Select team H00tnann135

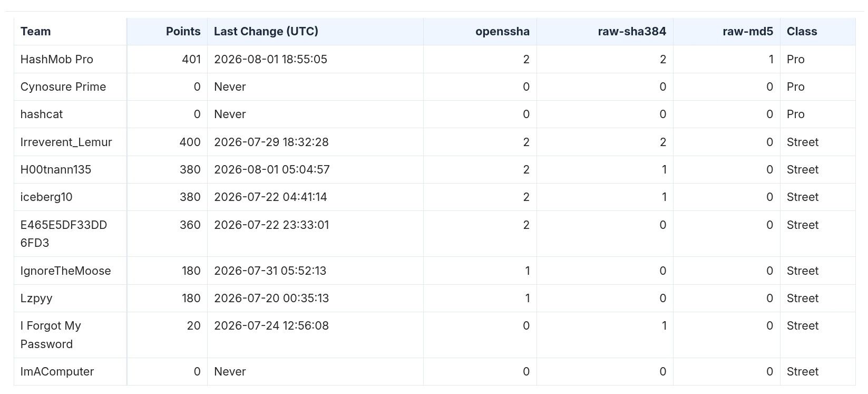(56, 169)
